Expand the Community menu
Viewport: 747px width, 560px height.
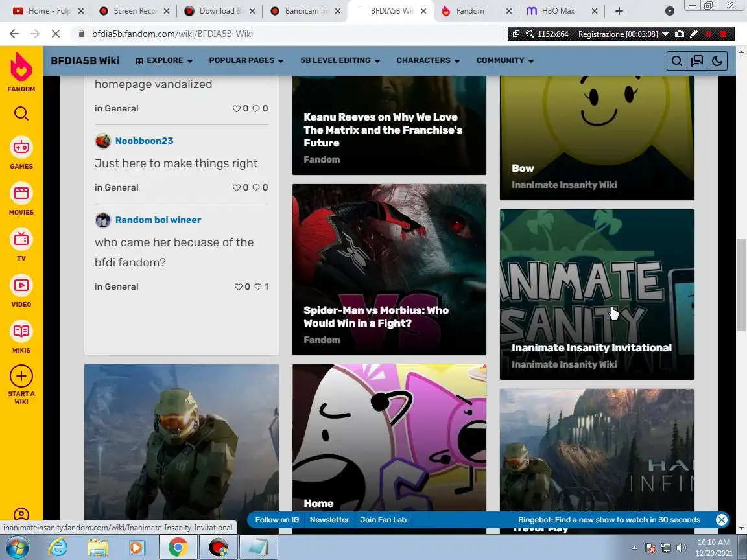pyautogui.click(x=505, y=60)
